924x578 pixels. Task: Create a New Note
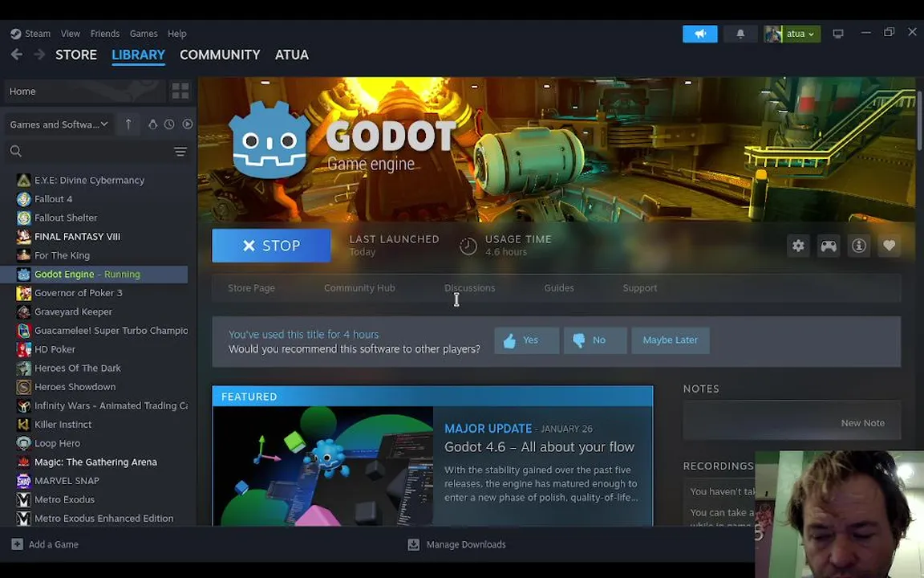tap(863, 423)
